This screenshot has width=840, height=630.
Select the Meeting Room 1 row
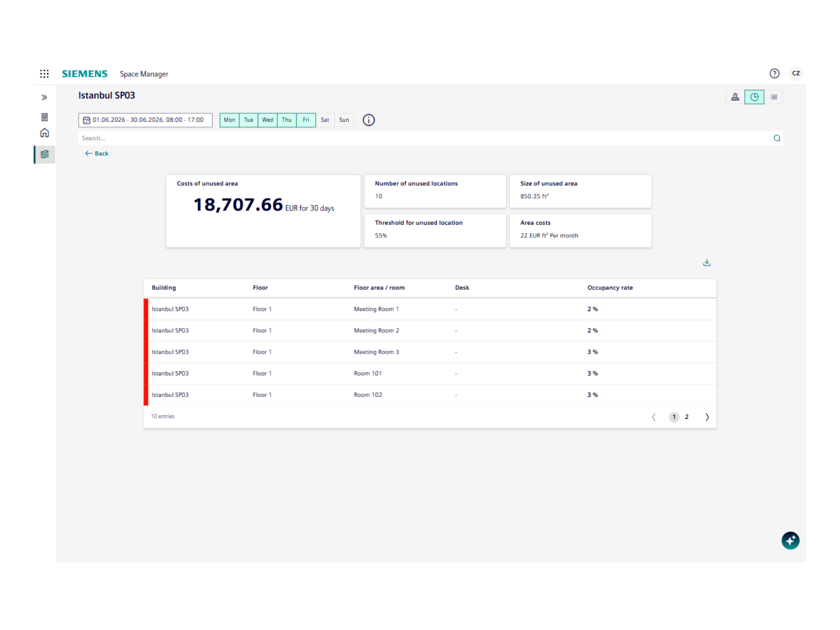point(430,309)
